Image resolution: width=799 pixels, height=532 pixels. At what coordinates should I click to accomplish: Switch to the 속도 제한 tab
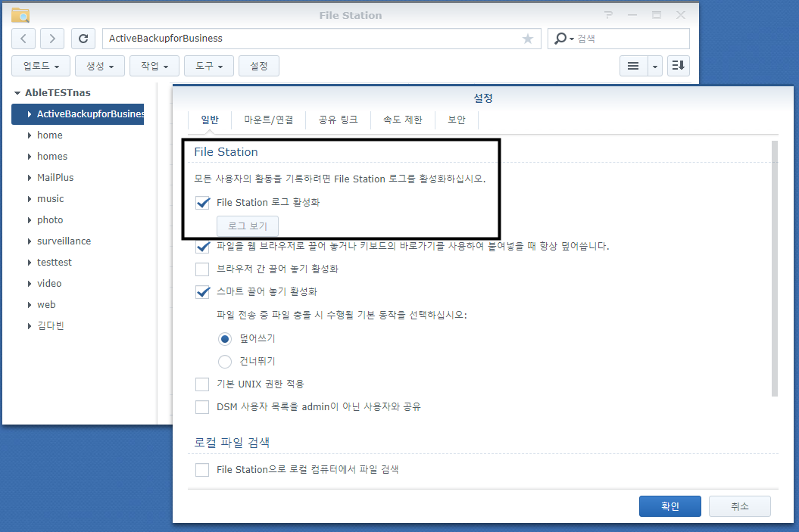tap(403, 120)
